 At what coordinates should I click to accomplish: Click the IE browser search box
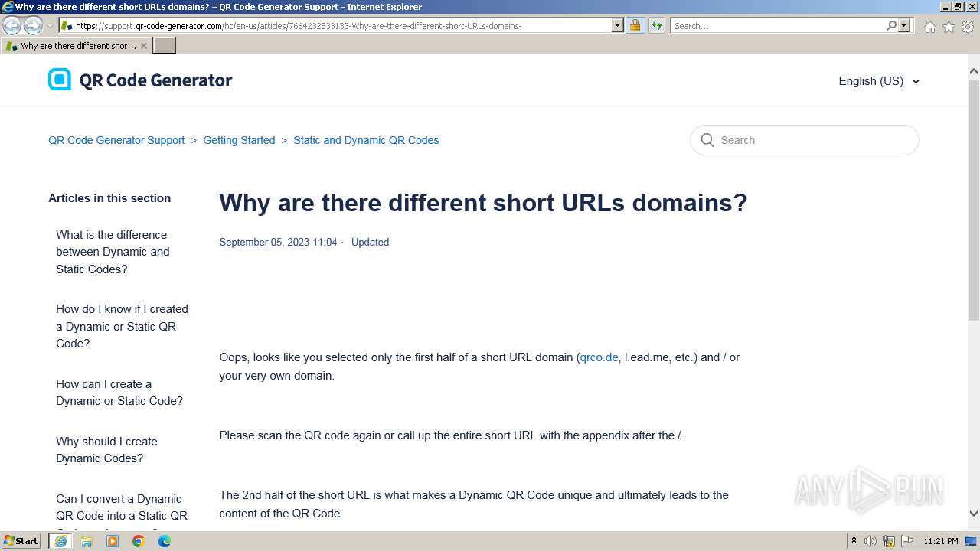coord(778,25)
